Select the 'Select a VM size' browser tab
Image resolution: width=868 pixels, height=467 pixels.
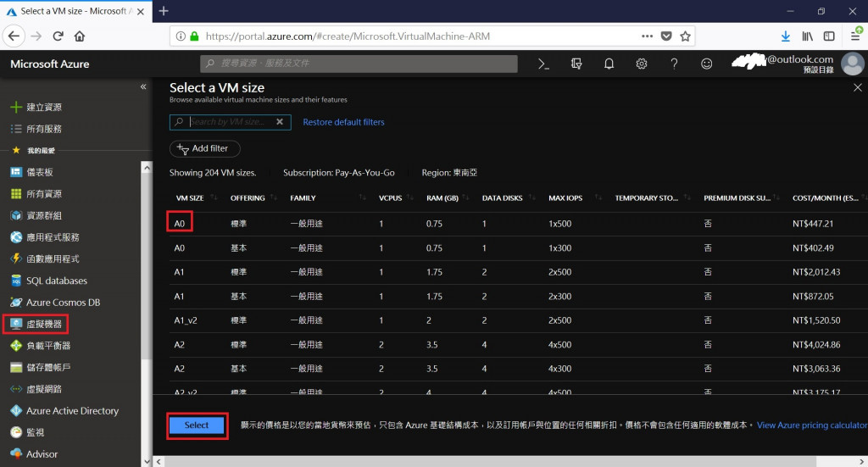click(75, 11)
